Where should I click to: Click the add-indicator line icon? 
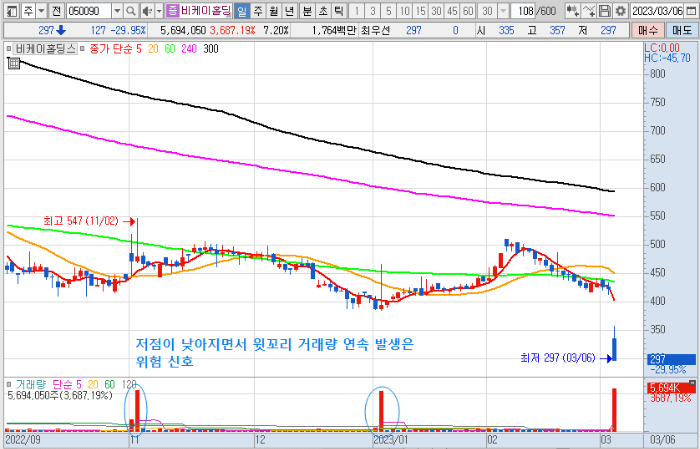[589, 11]
